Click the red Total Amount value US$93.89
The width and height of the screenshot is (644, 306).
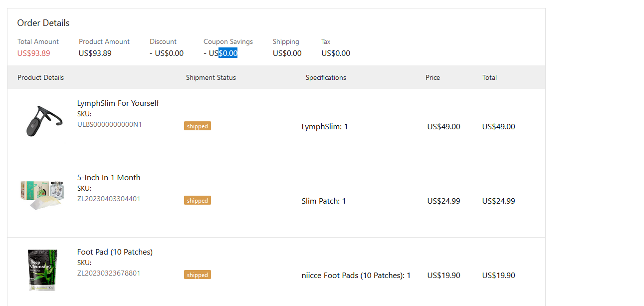click(34, 53)
